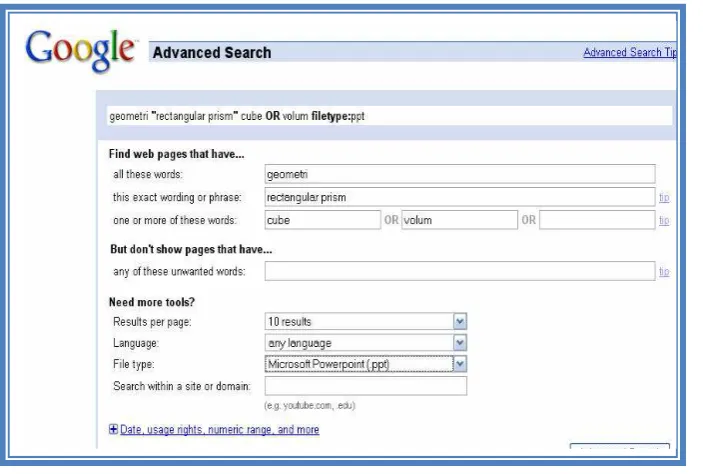Click the 'Need more tools?' heading
This screenshot has height=474, width=703.
pos(152,302)
